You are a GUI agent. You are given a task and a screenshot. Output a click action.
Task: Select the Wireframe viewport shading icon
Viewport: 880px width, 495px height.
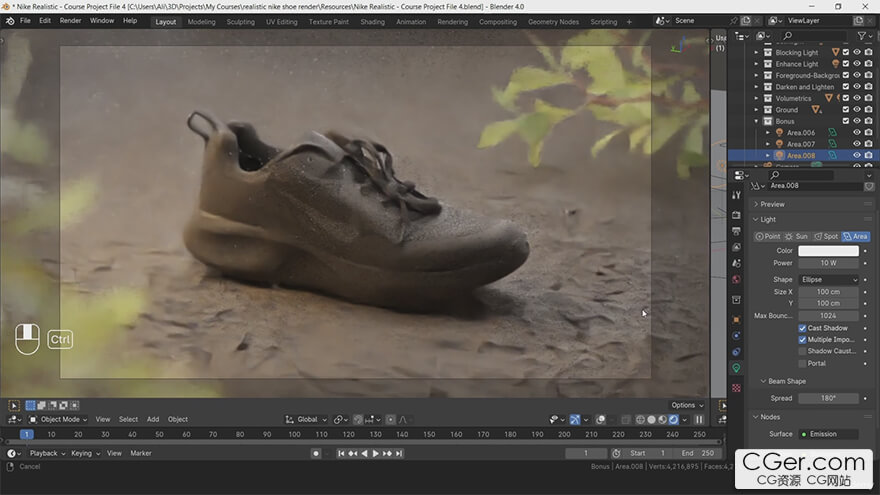(640, 419)
